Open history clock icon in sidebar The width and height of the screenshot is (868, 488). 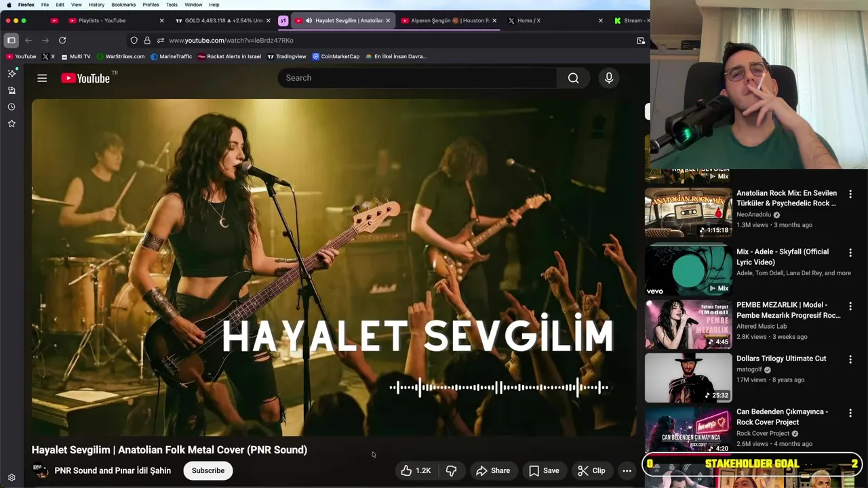tap(12, 107)
